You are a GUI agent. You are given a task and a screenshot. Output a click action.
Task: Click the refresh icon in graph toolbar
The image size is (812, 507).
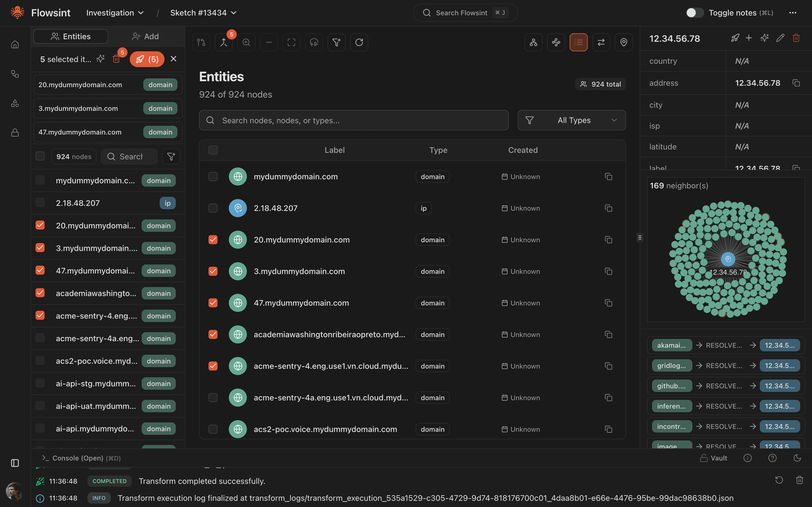pos(359,42)
